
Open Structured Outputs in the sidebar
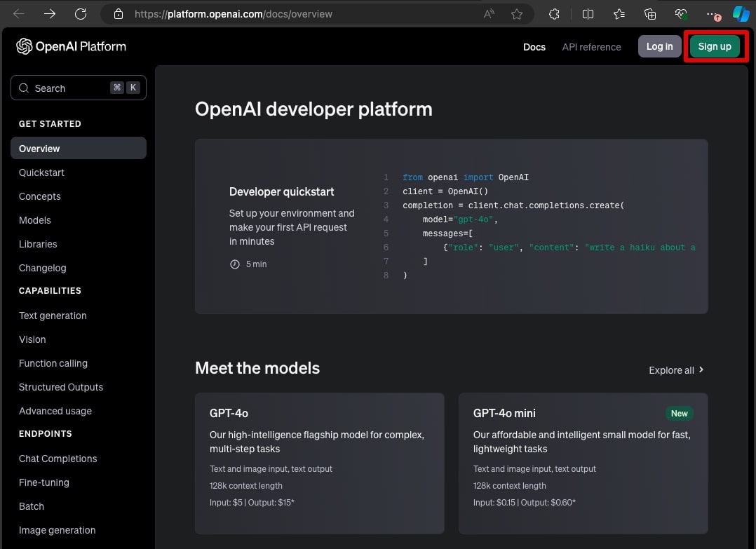[61, 387]
